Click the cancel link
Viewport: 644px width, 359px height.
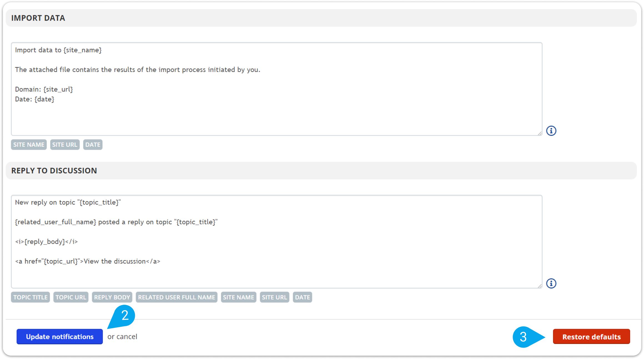(127, 336)
